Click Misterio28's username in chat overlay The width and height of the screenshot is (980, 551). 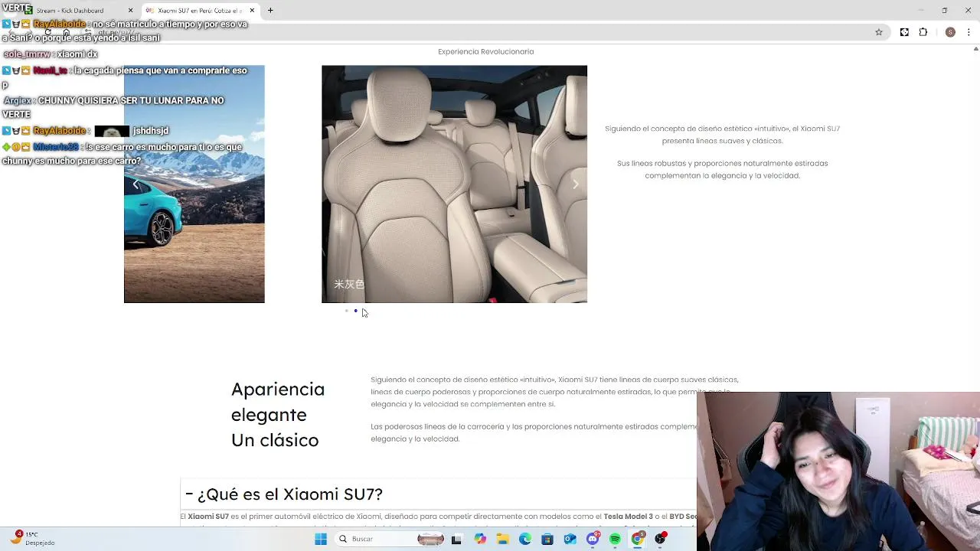[56, 147]
